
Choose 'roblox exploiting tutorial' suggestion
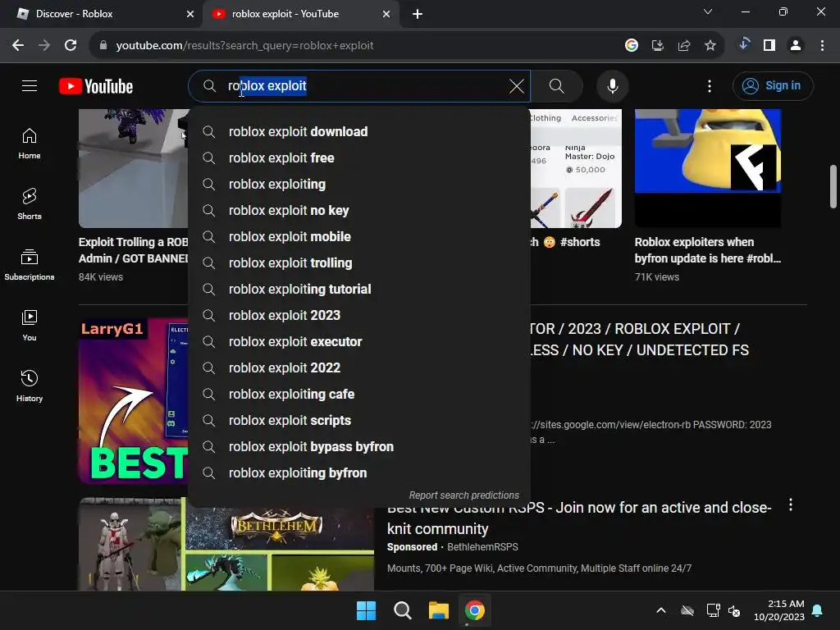tap(359, 290)
